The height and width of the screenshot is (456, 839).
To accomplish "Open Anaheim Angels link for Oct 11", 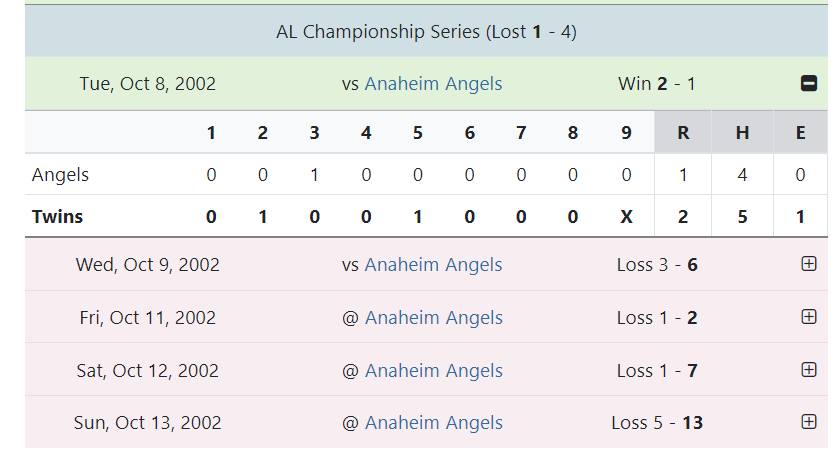I will click(x=433, y=318).
